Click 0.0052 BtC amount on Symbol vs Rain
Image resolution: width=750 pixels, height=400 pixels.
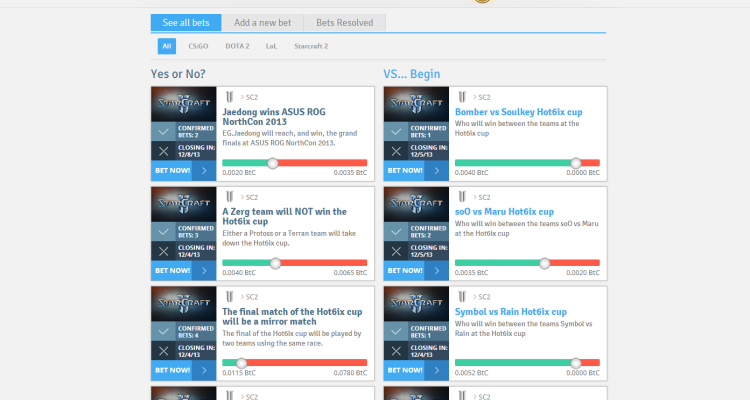point(471,373)
